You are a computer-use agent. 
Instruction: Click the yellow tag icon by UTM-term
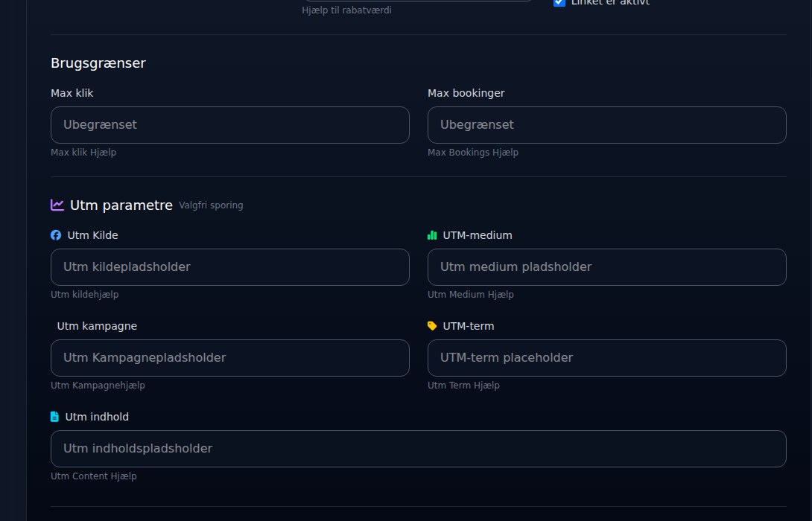coord(432,326)
